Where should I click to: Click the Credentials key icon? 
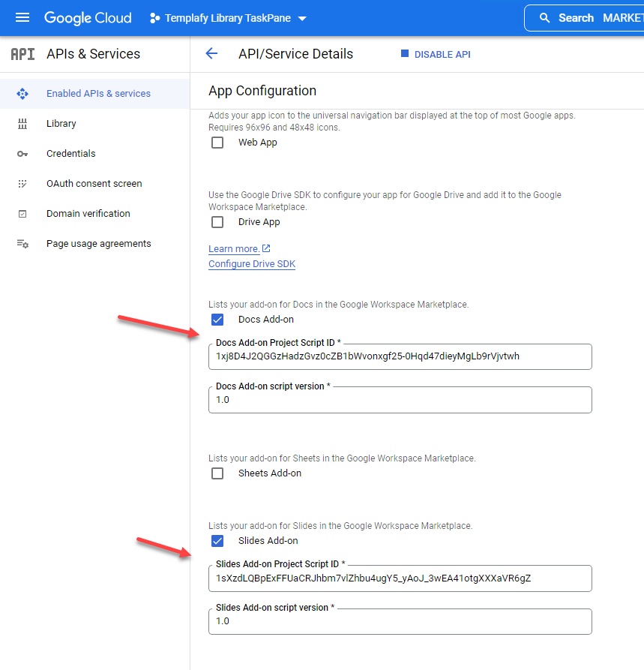pyautogui.click(x=22, y=154)
